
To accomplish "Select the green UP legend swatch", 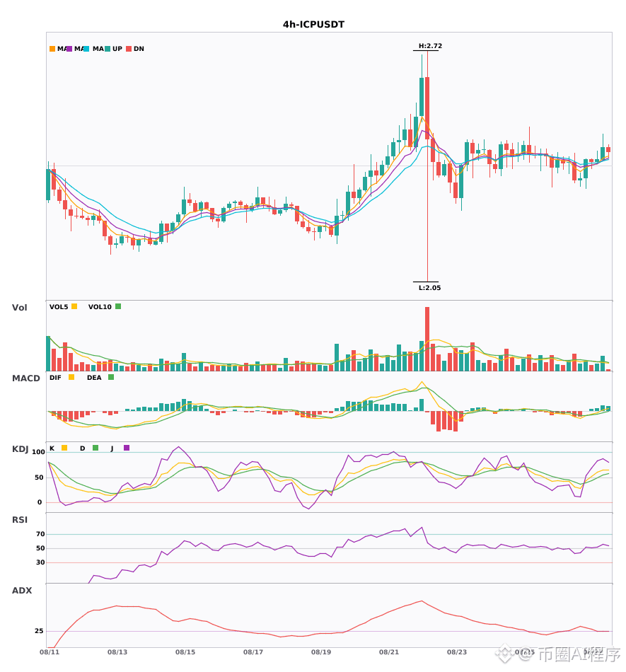I will 108,49.
